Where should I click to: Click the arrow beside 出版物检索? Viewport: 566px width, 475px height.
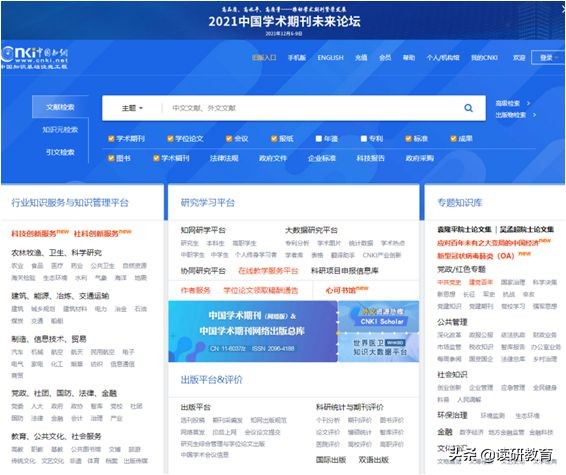[534, 115]
